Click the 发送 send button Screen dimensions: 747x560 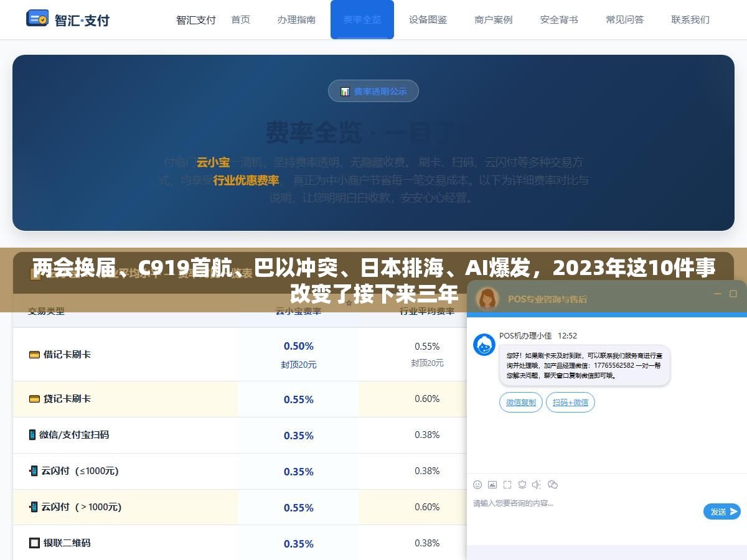(x=722, y=511)
